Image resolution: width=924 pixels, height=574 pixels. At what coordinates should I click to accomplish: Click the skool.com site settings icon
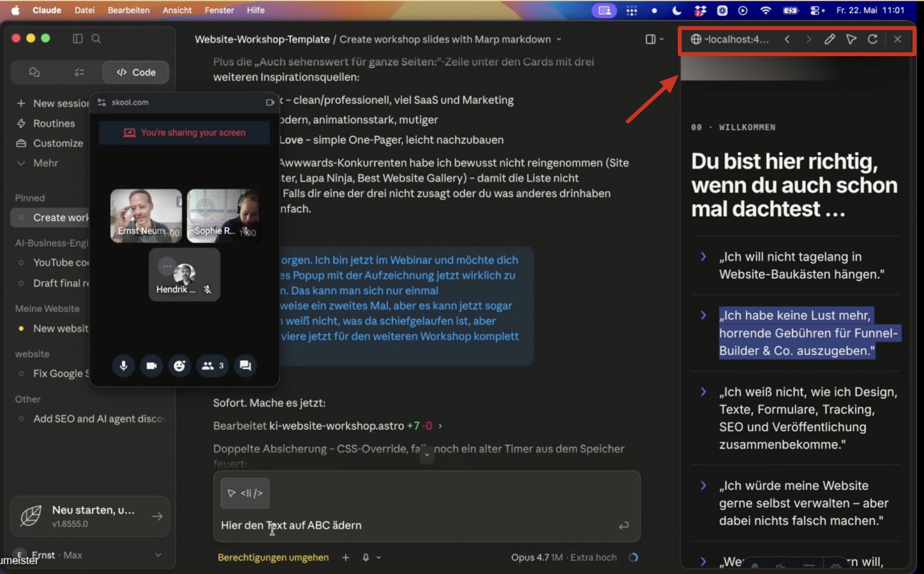102,102
